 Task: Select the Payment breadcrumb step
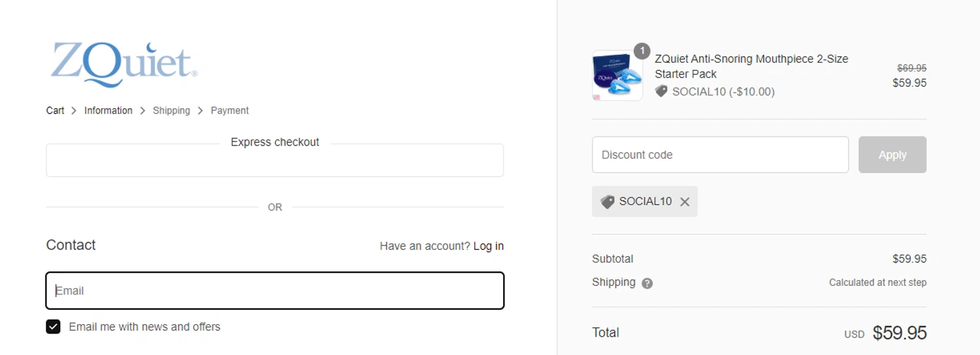pos(229,110)
